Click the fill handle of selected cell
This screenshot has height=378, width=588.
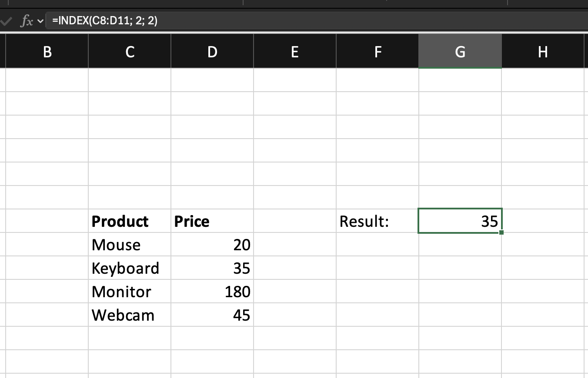point(501,233)
